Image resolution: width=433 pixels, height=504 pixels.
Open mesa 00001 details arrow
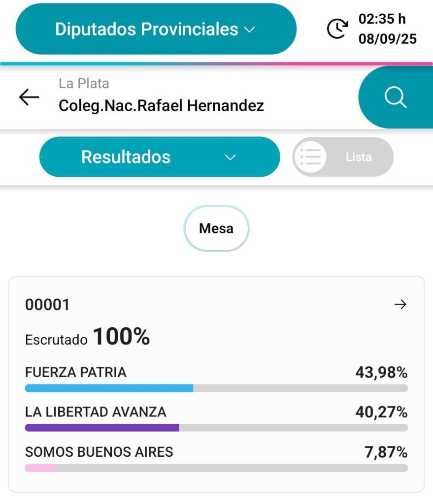400,304
